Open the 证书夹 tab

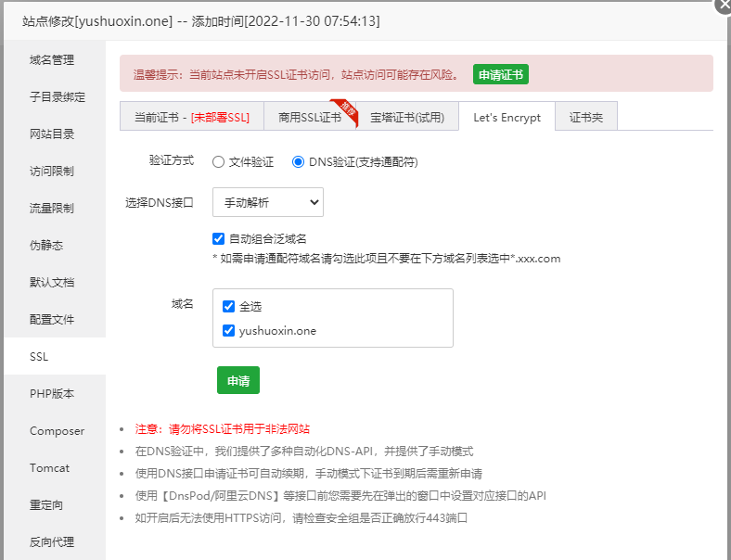pyautogui.click(x=585, y=118)
